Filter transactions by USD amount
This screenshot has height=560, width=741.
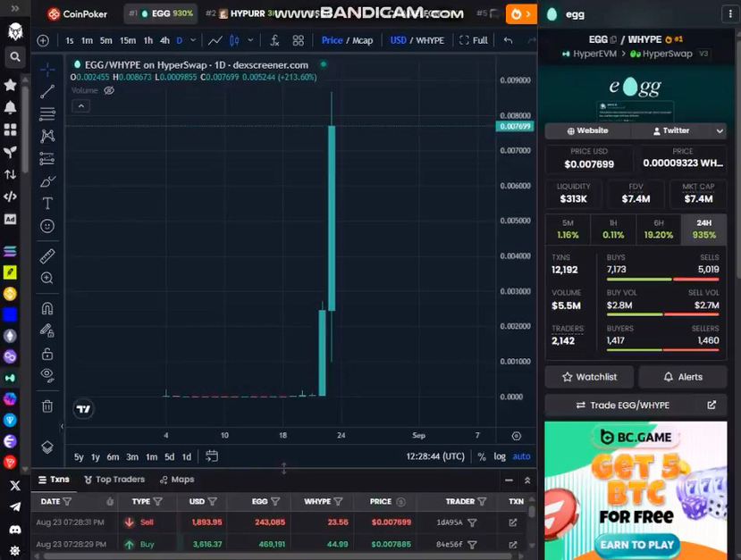click(212, 501)
